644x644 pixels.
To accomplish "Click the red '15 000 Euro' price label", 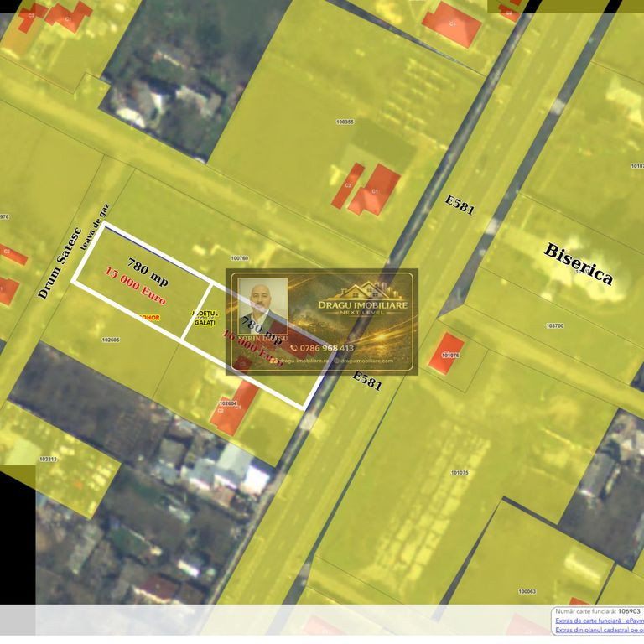I will pos(135,286).
